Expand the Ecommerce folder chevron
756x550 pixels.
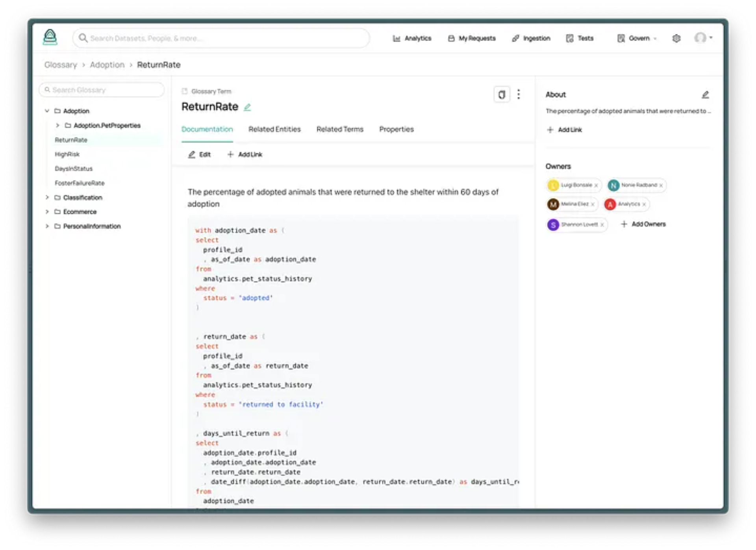coord(47,211)
